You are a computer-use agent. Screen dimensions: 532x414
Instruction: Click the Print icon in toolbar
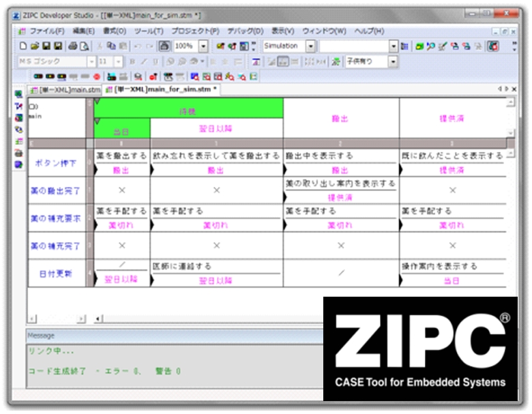tap(73, 46)
